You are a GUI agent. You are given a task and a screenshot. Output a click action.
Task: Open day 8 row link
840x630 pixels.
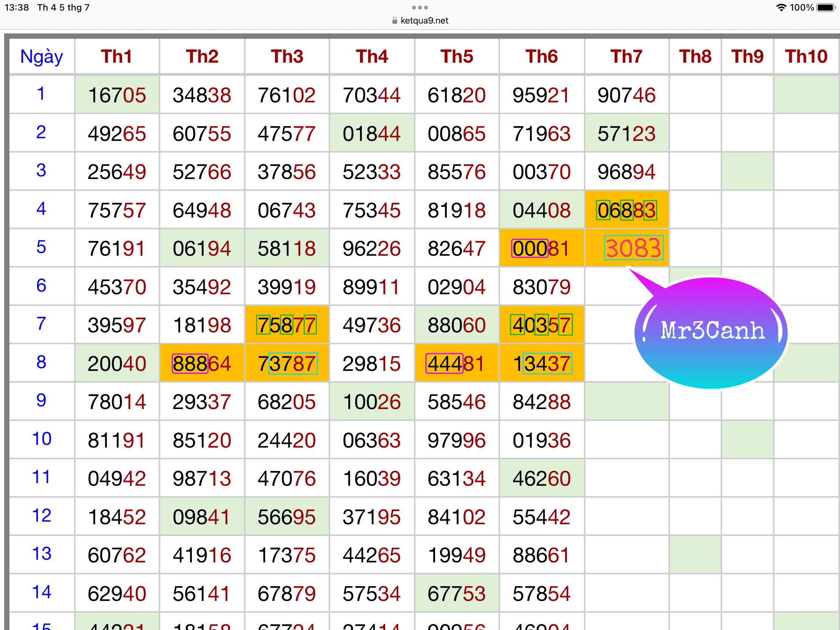pos(42,362)
